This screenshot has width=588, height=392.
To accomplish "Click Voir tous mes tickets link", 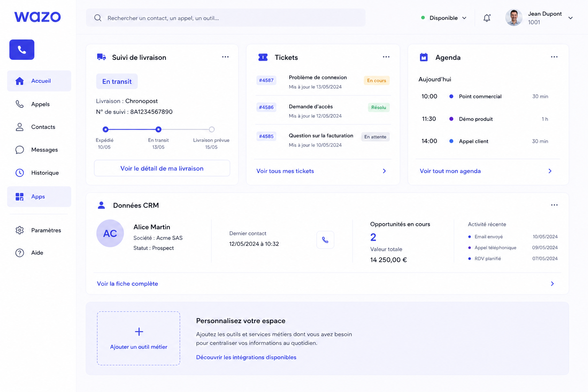I will (x=285, y=171).
